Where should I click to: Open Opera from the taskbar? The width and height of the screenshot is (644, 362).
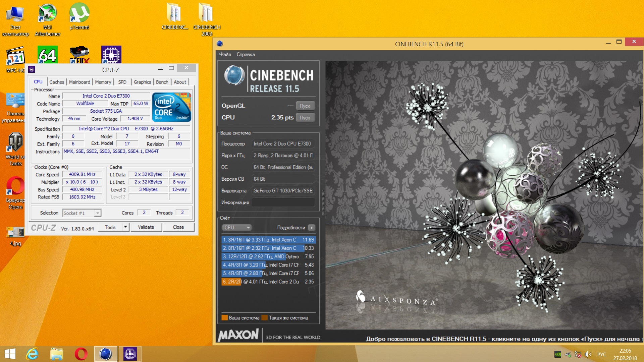coord(81,354)
